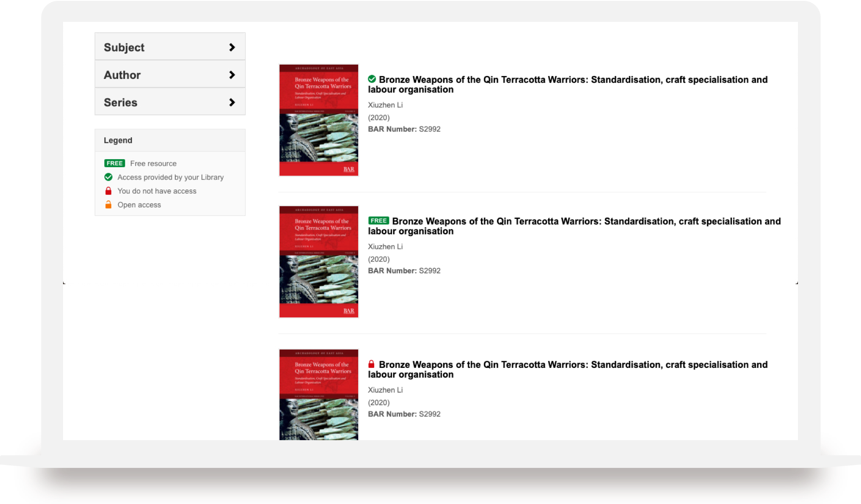Open the Author filter panel
Screen dimensions: 861x504
[170, 74]
